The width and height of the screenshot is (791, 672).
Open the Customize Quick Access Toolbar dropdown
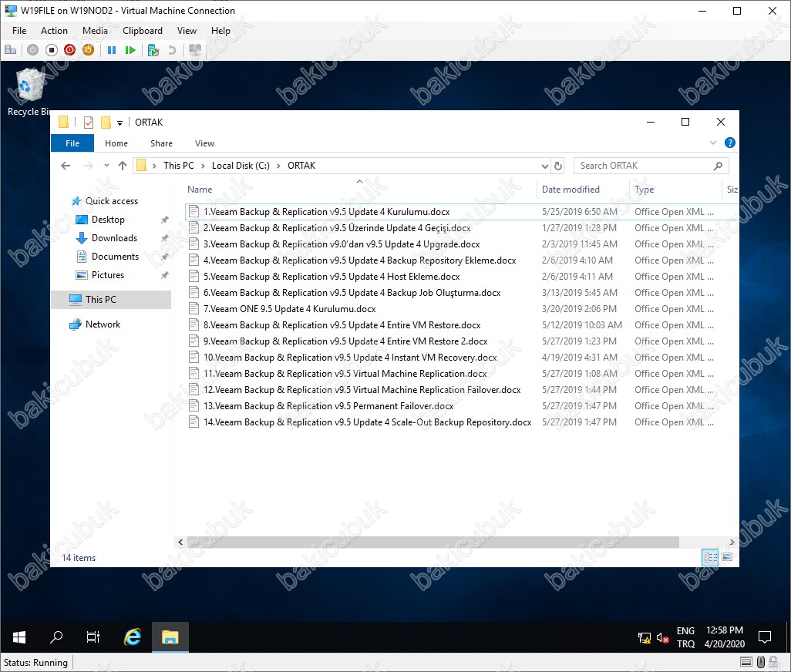pyautogui.click(x=119, y=123)
